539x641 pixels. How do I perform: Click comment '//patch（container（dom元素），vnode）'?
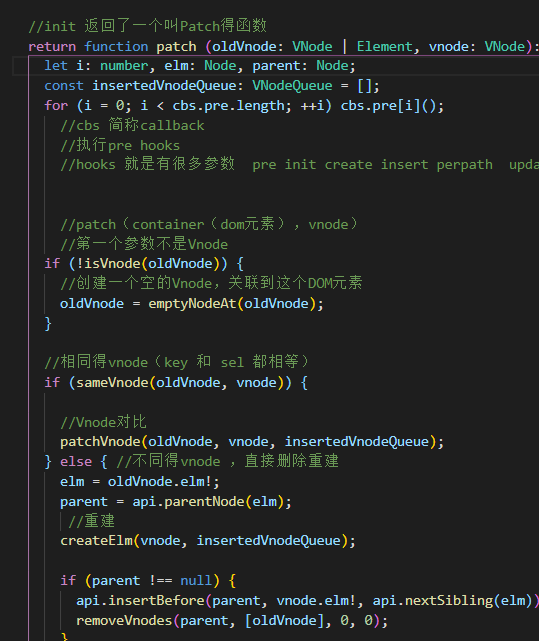coord(209,224)
